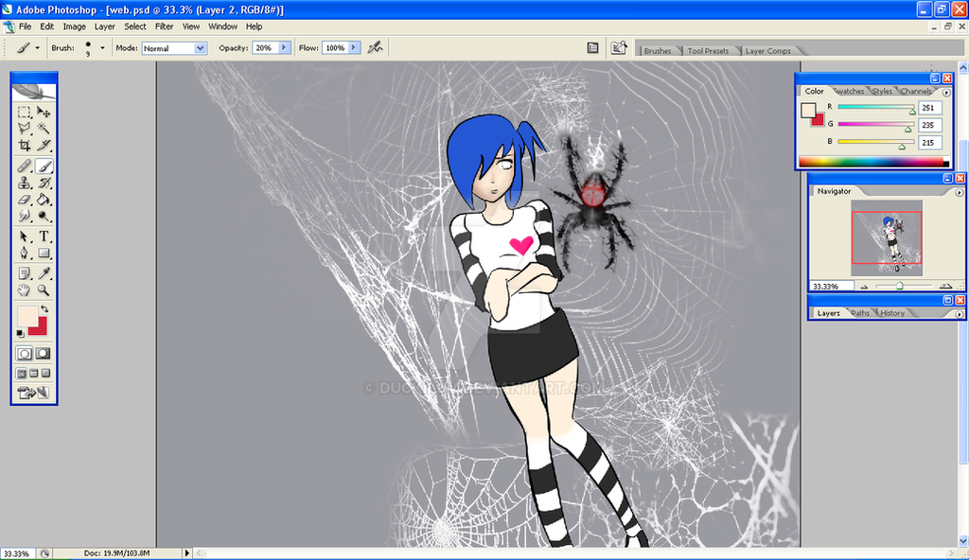Screen dimensions: 969x560
Task: Swap foreground and background colors
Action: [x=44, y=308]
